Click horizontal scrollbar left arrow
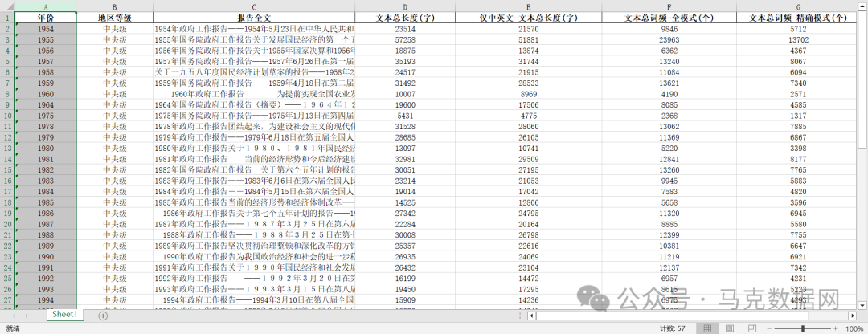The width and height of the screenshot is (868, 334). click(x=531, y=316)
